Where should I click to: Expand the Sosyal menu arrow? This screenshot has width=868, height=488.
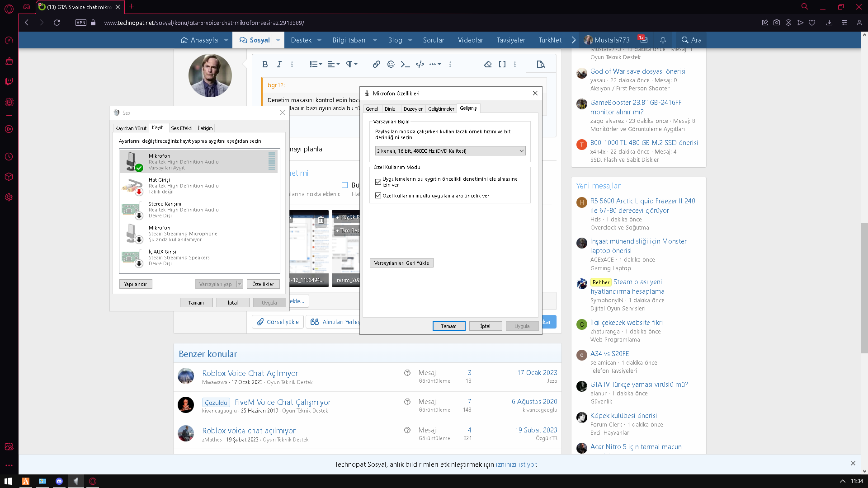[278, 40]
